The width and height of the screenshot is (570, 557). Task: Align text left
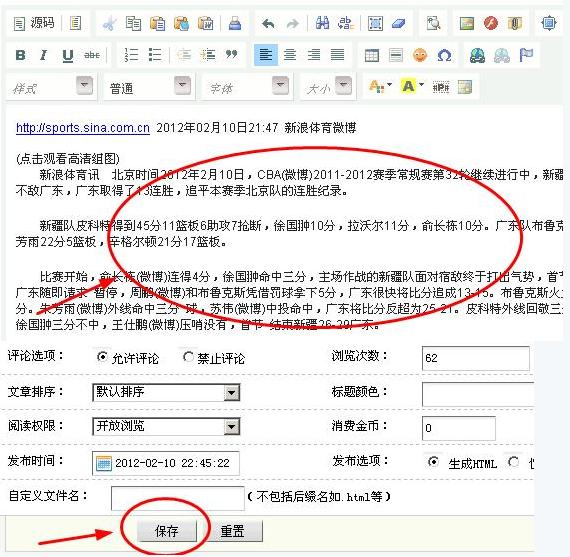(x=266, y=55)
